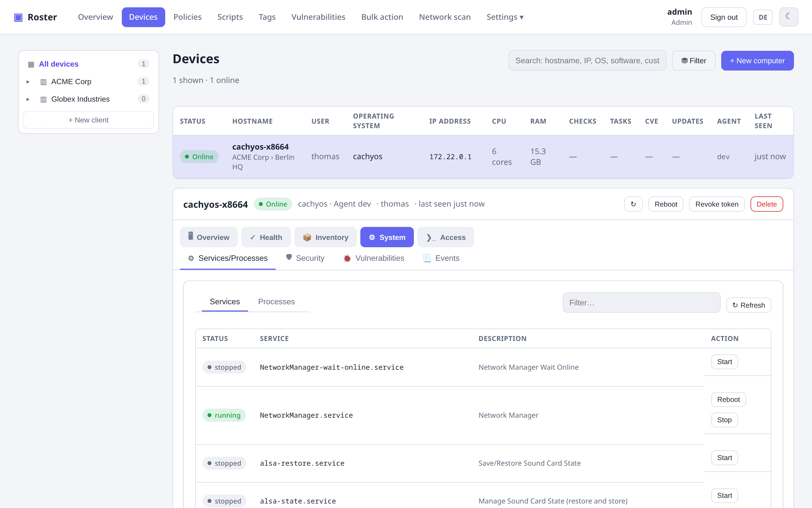Switch to the Processes sub-tab
The width and height of the screenshot is (812, 508).
[x=276, y=302]
